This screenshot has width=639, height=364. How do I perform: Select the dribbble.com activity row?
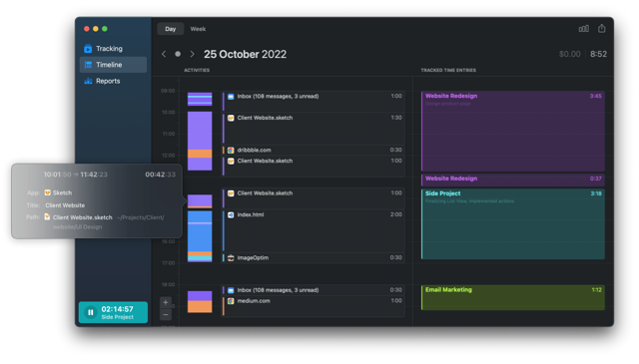(313, 150)
